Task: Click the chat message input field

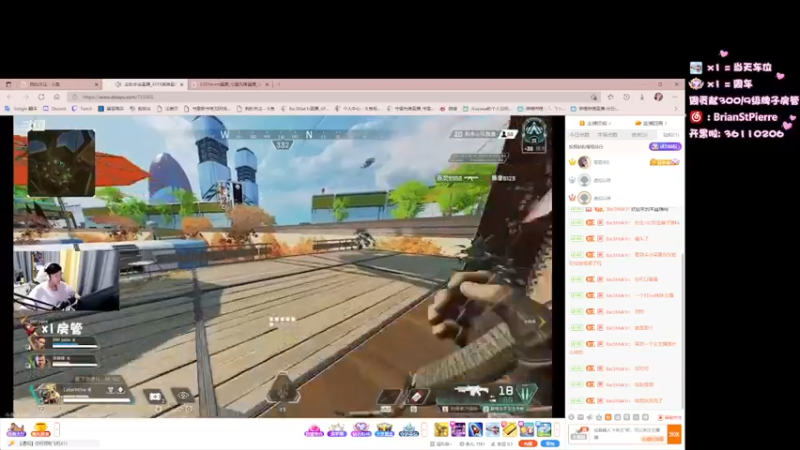Action: point(629,434)
